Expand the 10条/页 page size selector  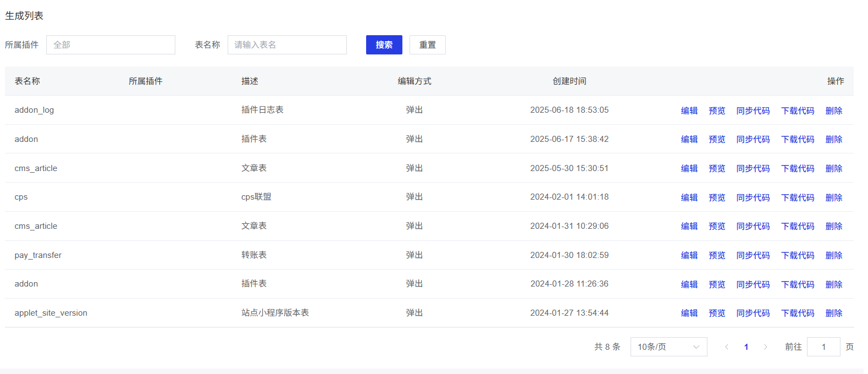pos(668,347)
